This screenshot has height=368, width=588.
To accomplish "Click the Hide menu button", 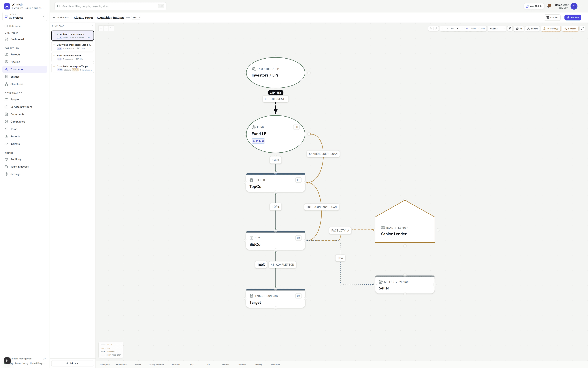I will (x=13, y=26).
